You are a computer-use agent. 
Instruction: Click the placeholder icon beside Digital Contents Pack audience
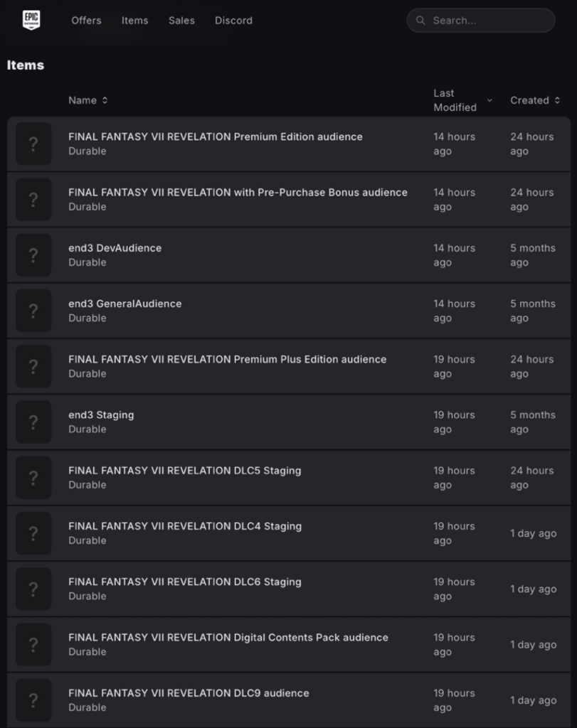[33, 644]
